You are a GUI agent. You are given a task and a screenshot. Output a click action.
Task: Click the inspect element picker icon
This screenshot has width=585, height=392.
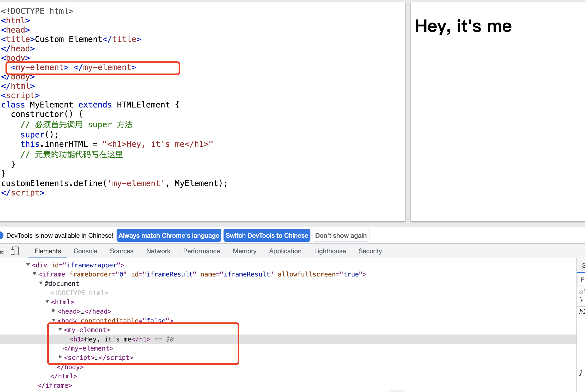[x=2, y=251]
